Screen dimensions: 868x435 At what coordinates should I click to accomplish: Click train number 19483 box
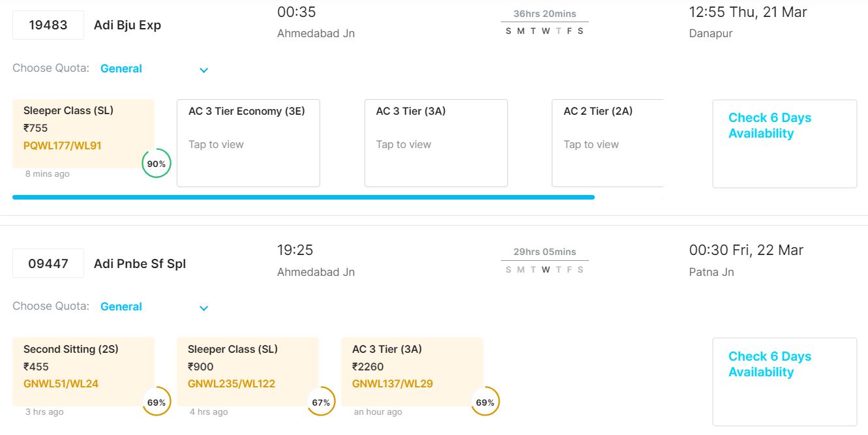(48, 25)
